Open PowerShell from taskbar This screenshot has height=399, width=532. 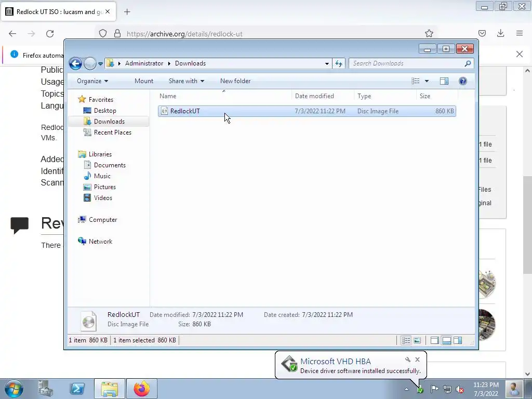[77, 389]
